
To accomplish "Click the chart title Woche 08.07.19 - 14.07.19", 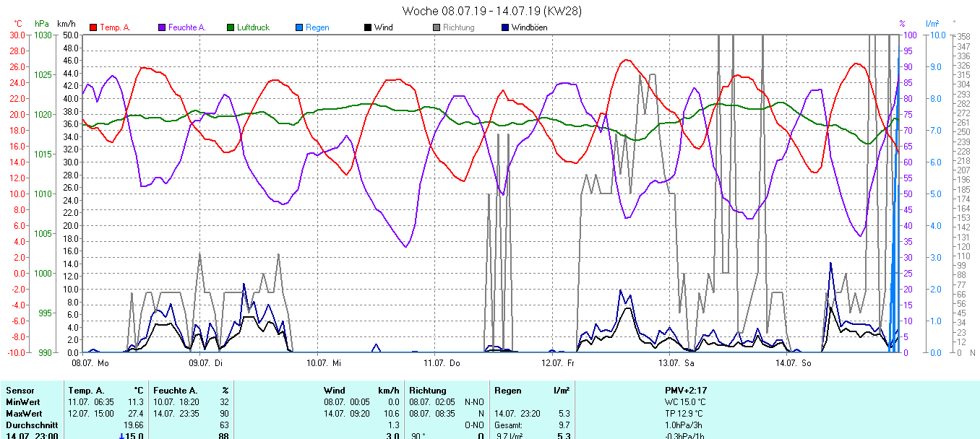I will [491, 11].
